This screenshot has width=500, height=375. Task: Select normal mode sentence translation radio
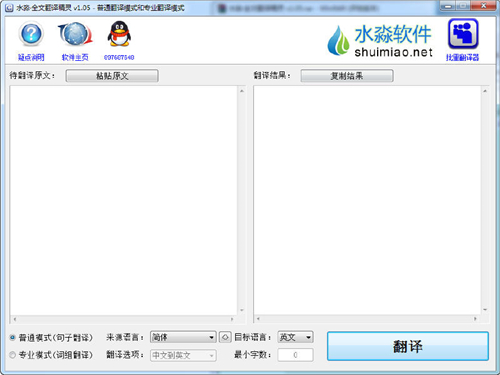(x=12, y=338)
